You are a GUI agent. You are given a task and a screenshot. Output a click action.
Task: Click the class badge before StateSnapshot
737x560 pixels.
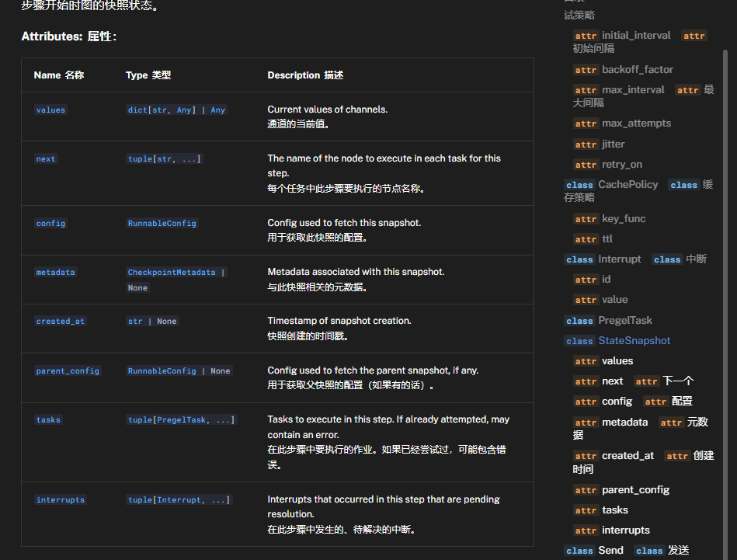579,341
